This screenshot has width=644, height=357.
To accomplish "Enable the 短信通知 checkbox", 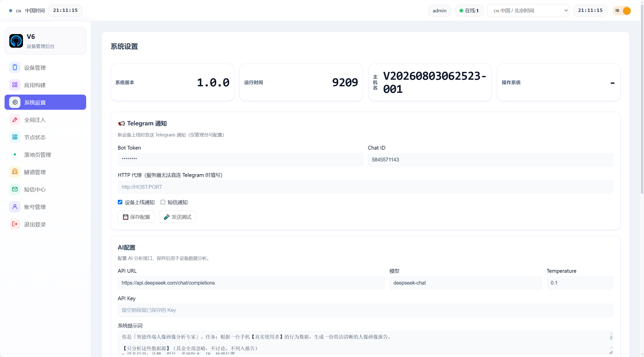I will [163, 202].
